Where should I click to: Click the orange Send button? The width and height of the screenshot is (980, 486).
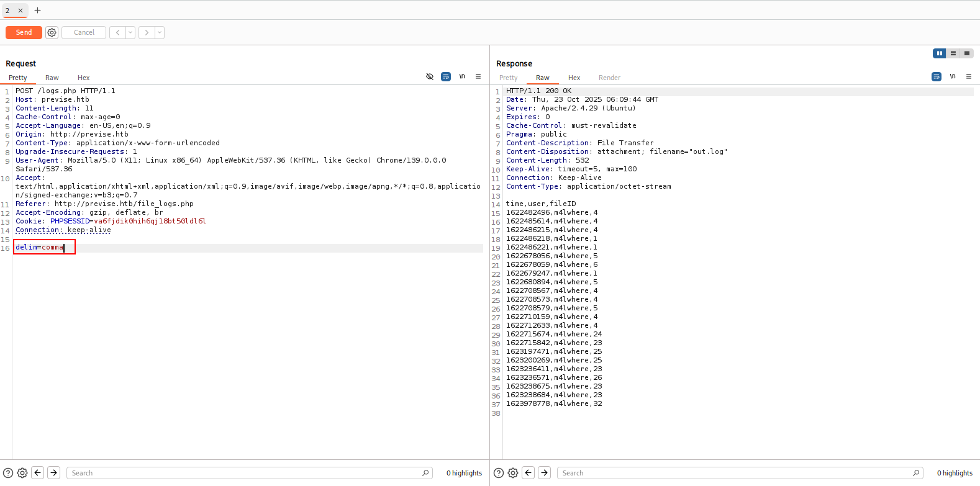click(24, 32)
